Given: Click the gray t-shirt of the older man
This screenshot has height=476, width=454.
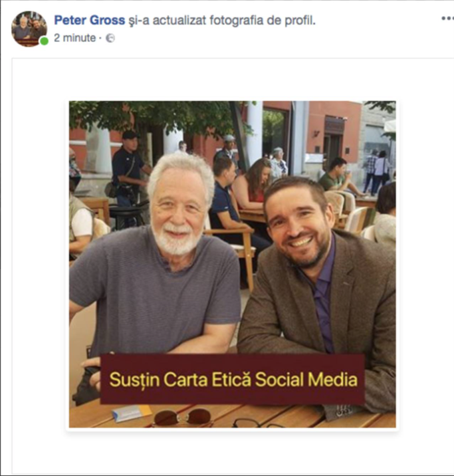Looking at the screenshot, I should [x=158, y=298].
